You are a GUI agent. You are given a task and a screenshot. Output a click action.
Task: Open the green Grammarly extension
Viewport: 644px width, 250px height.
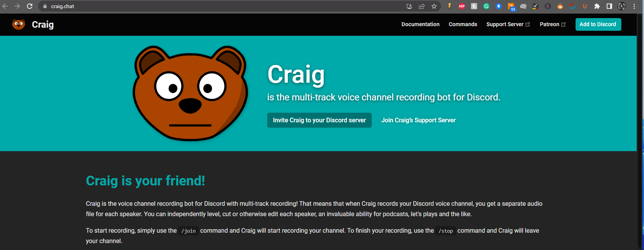pyautogui.click(x=486, y=6)
